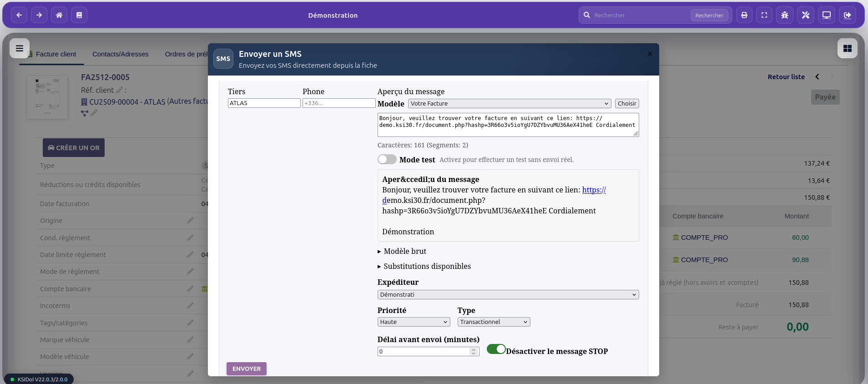Toggle fullscreen with the expand icon
Viewport: 868px width, 384px height.
tap(764, 15)
